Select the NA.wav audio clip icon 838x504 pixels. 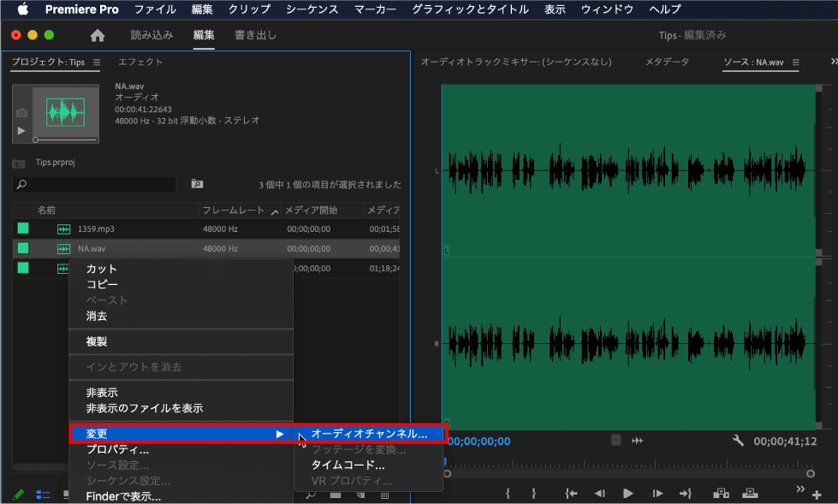tap(63, 249)
